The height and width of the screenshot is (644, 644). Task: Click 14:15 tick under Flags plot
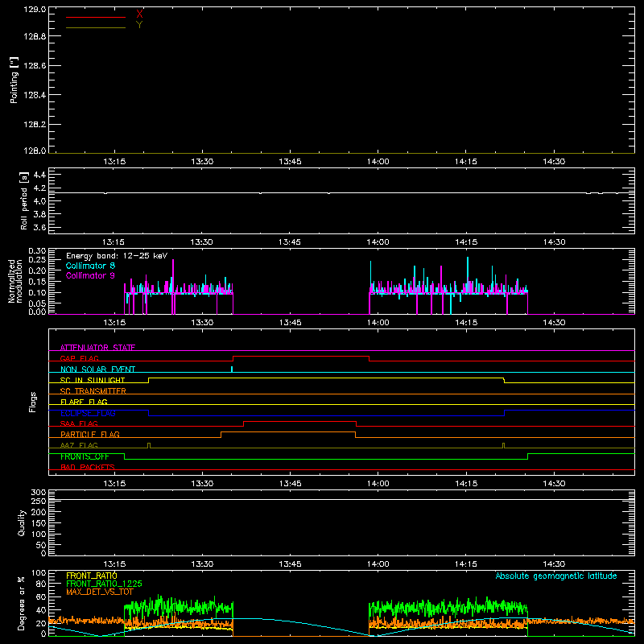tap(466, 484)
